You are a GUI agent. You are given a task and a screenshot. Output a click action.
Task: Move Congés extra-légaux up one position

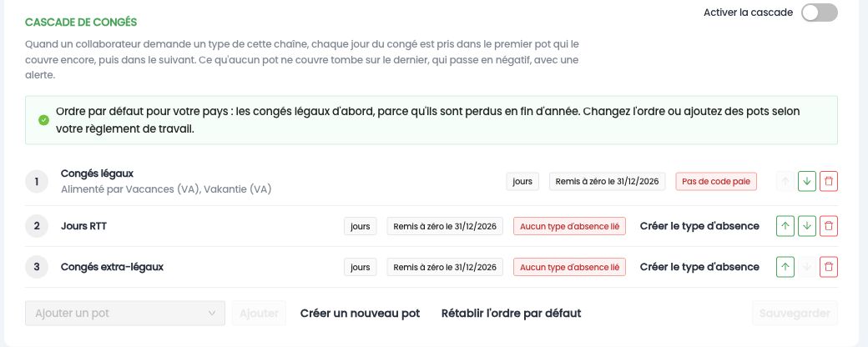(x=785, y=267)
